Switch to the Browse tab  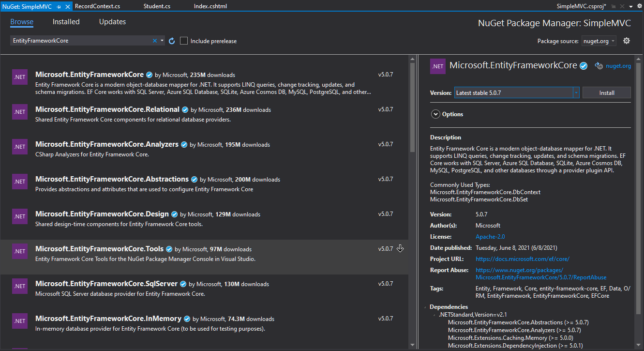(x=22, y=22)
